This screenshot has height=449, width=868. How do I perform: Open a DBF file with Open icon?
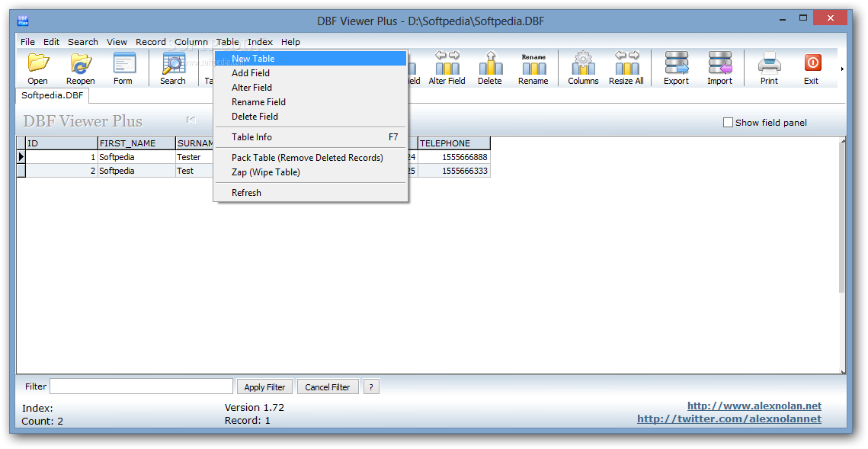[37, 69]
